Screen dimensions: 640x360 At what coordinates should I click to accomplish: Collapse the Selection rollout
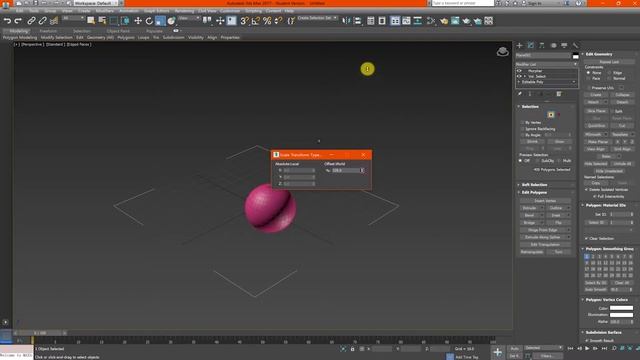pyautogui.click(x=530, y=107)
